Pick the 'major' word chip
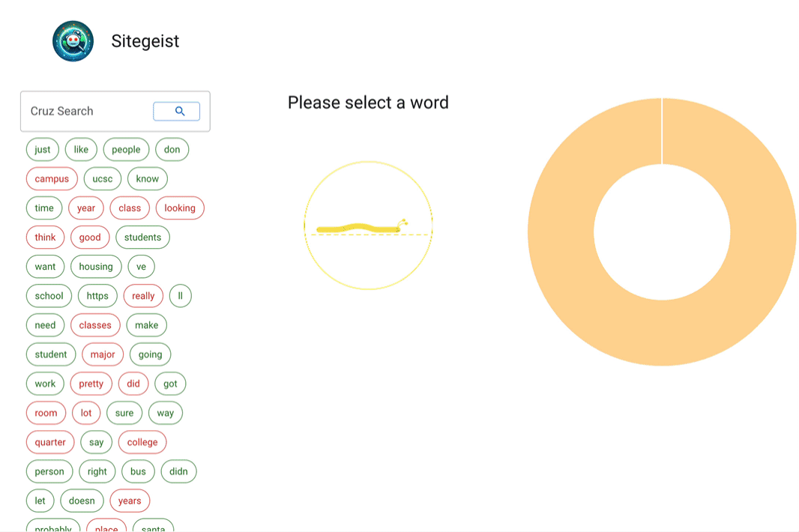 tap(103, 354)
